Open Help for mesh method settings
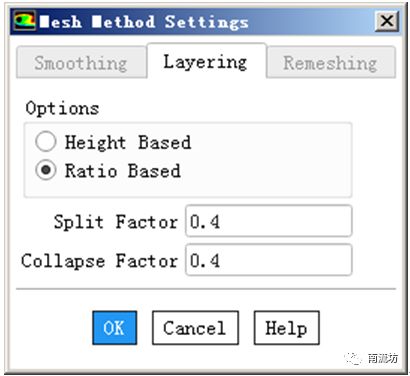Screen dimensions: 410x376 click(x=287, y=328)
